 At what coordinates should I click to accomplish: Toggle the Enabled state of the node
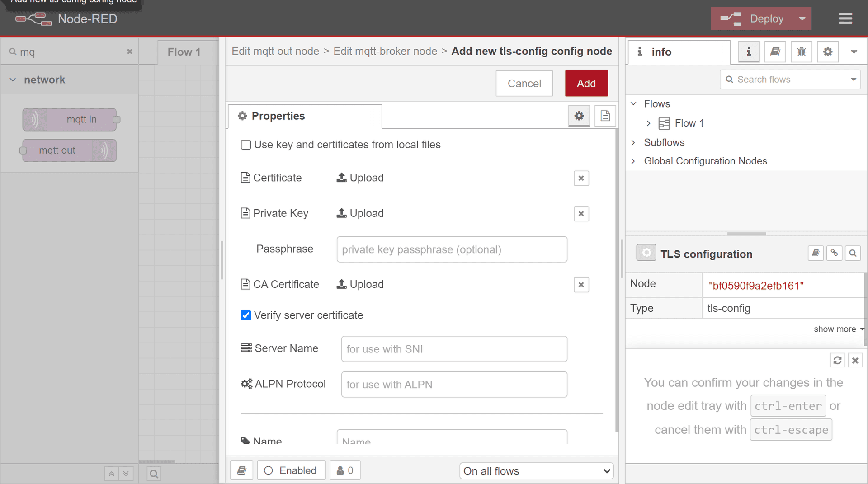[291, 470]
